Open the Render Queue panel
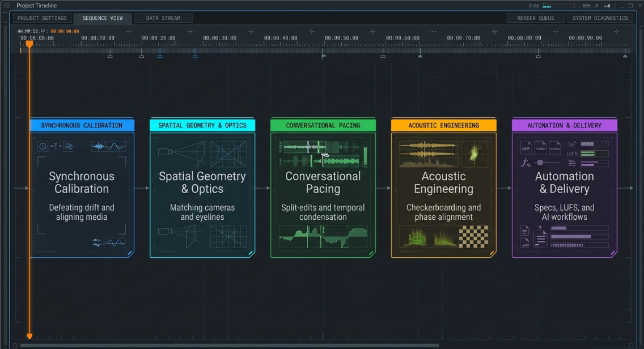 [x=535, y=18]
